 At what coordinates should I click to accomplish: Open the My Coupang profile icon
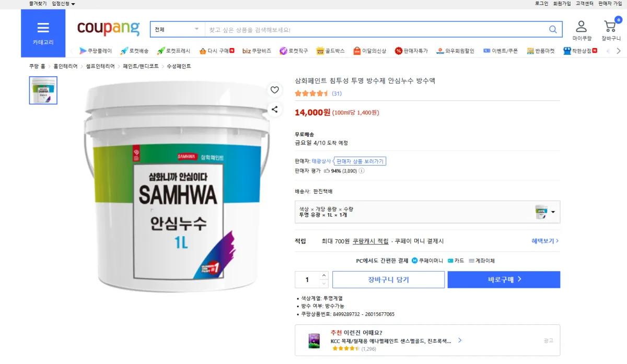click(x=581, y=27)
